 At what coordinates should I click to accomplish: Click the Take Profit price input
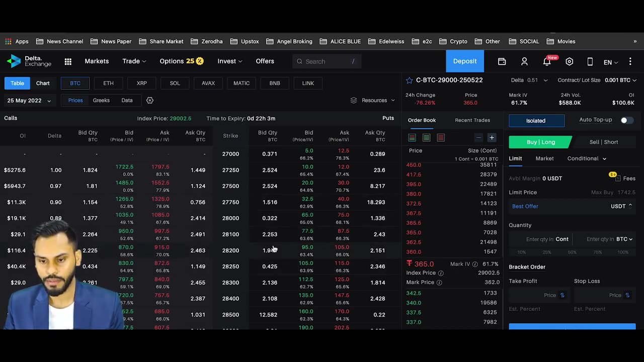(538, 295)
